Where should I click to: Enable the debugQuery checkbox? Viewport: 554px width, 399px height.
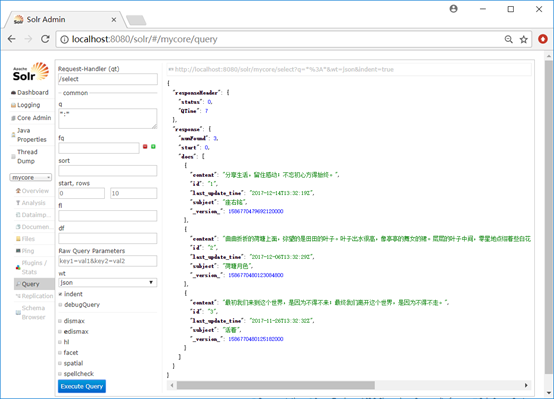click(60, 305)
